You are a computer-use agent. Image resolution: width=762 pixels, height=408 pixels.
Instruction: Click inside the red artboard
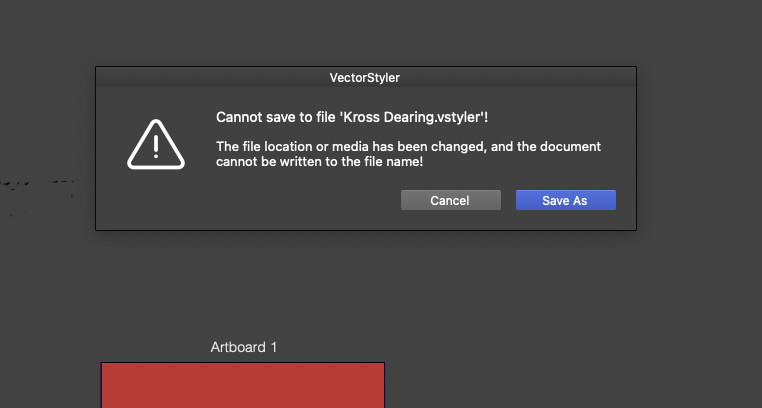tap(242, 387)
